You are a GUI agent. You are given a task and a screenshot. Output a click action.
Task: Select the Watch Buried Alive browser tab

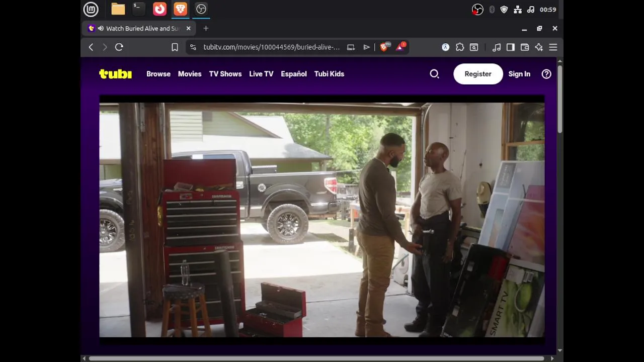pyautogui.click(x=139, y=29)
